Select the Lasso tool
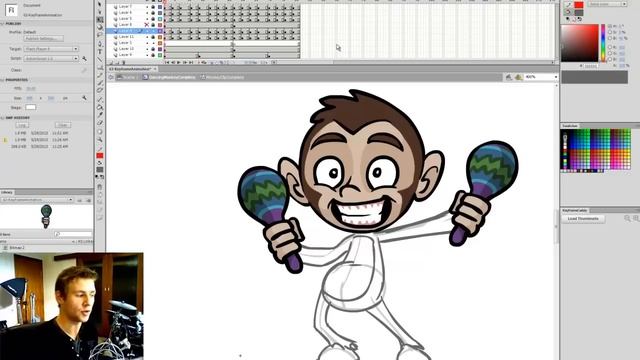The image size is (640, 360). 100,35
